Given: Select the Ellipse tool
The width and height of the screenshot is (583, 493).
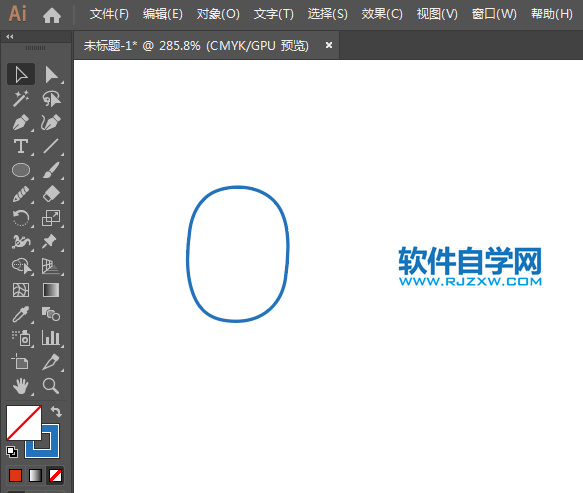Looking at the screenshot, I should [x=21, y=170].
